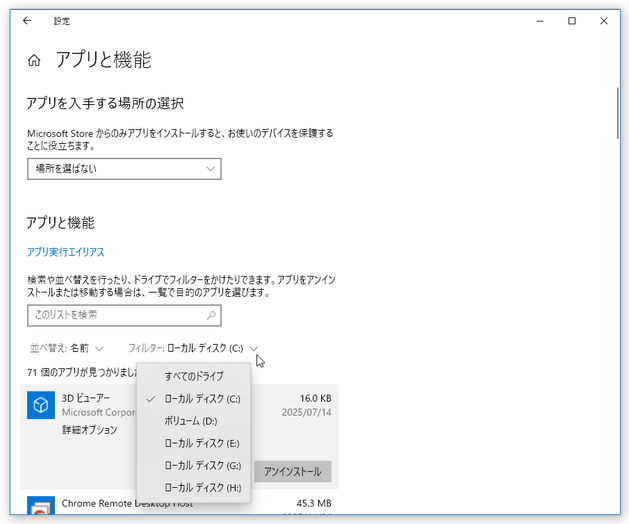Choose ローカル ディスク (E:) in filter menu

click(x=194, y=443)
